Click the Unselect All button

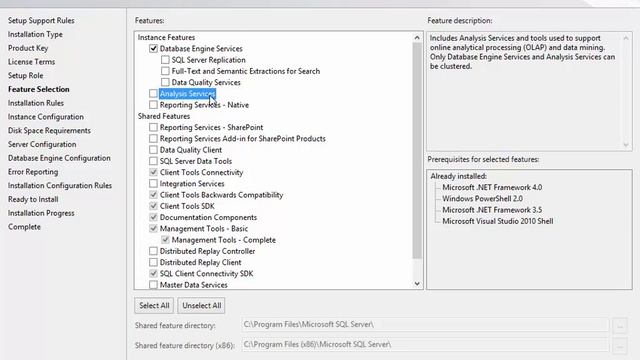pyautogui.click(x=202, y=306)
